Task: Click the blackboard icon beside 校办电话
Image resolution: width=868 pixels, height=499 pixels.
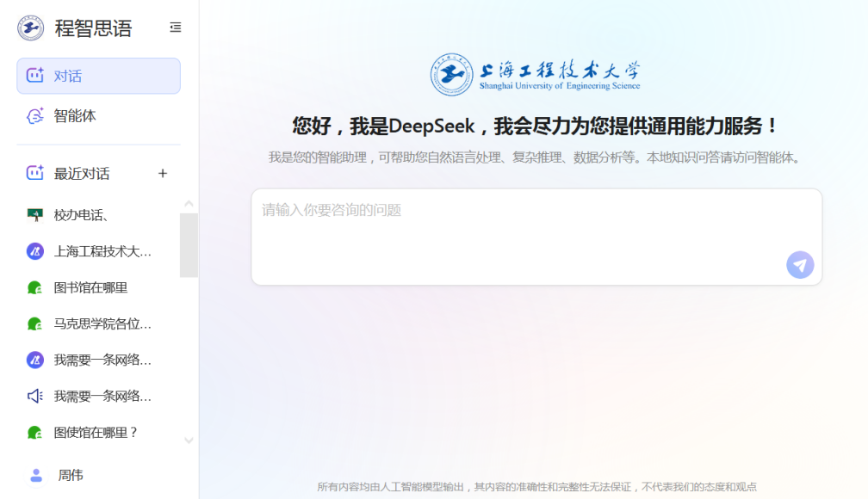Action: 34,215
